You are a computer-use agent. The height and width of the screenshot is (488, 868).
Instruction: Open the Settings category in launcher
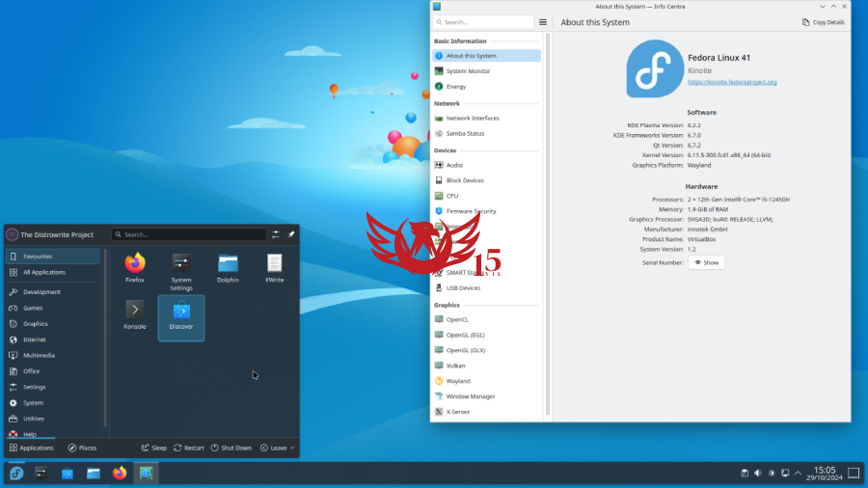click(53, 387)
